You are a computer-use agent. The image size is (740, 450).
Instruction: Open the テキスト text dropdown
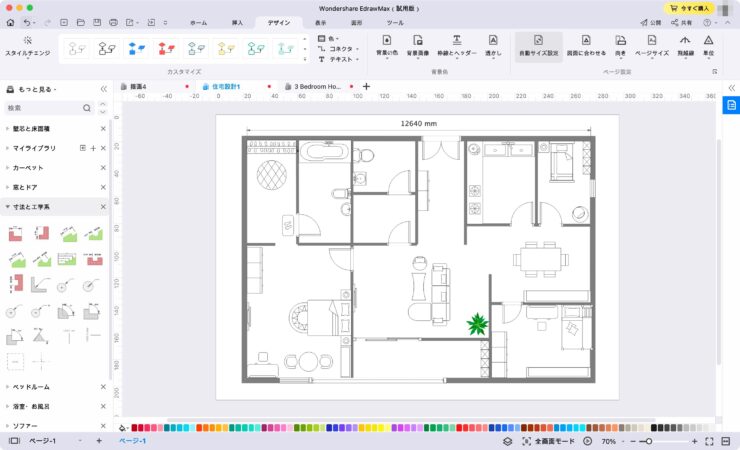coord(338,59)
